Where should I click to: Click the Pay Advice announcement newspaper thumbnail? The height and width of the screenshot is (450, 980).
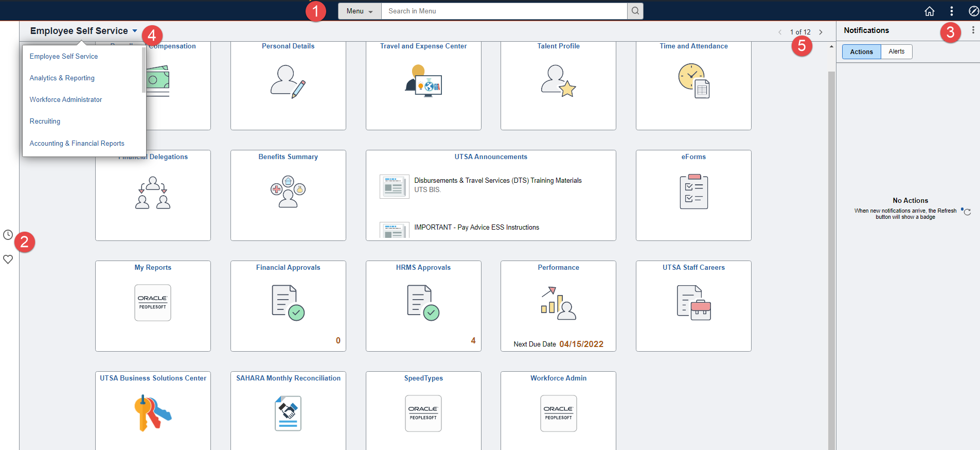pyautogui.click(x=394, y=230)
